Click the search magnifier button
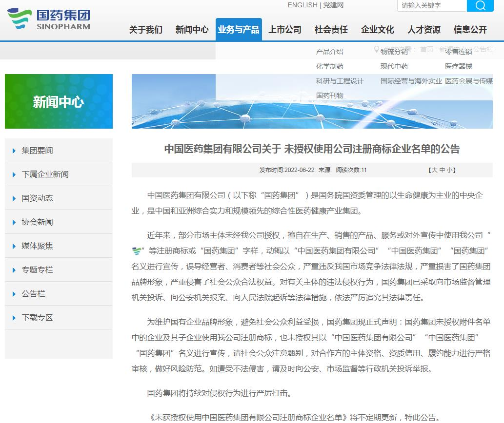This screenshot has height=423, width=504. click(x=480, y=5)
